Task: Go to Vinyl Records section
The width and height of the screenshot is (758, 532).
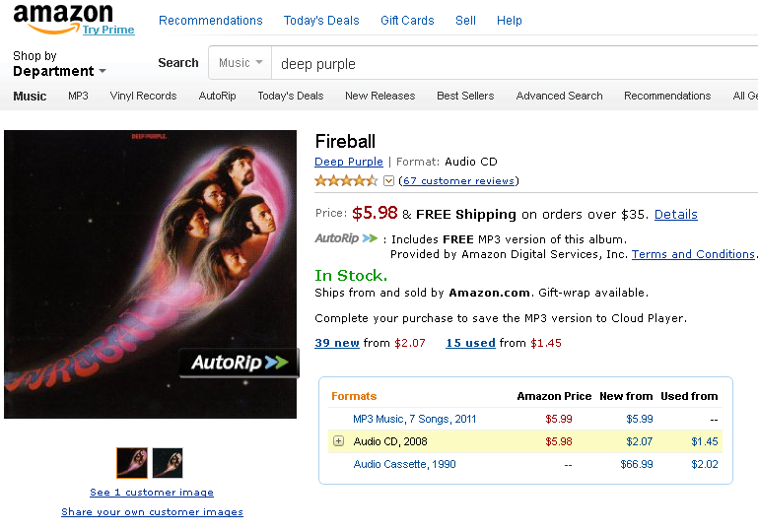Action: tap(143, 96)
